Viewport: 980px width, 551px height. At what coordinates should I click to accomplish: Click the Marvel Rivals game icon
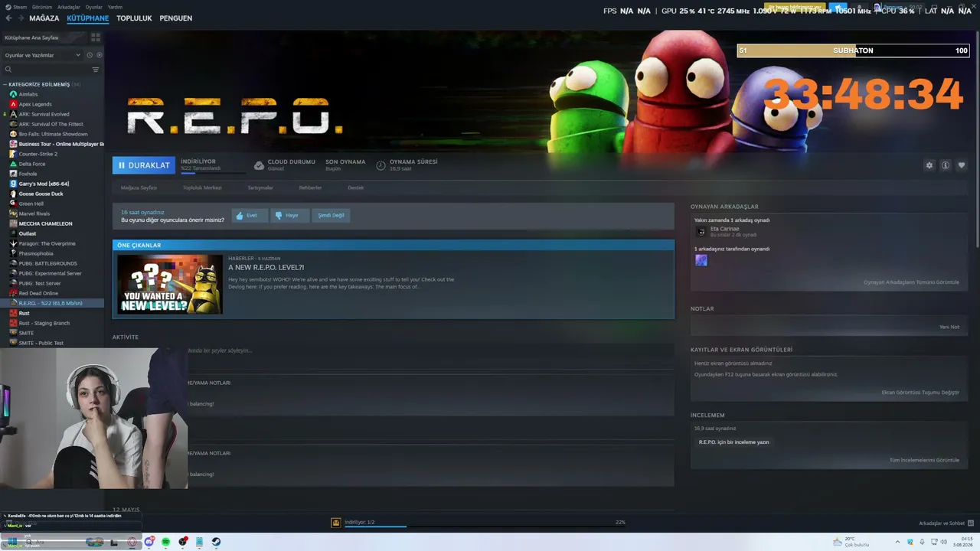coord(13,214)
